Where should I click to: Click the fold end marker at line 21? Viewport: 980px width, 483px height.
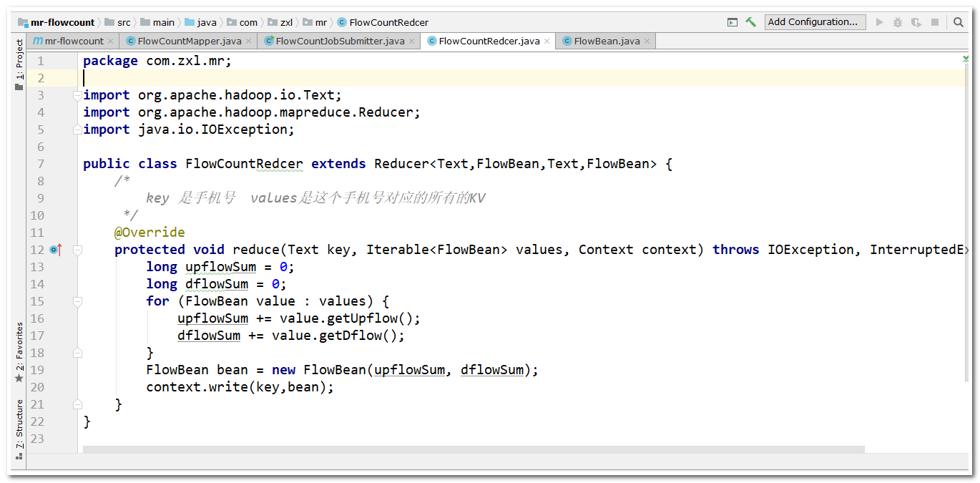coord(77,404)
